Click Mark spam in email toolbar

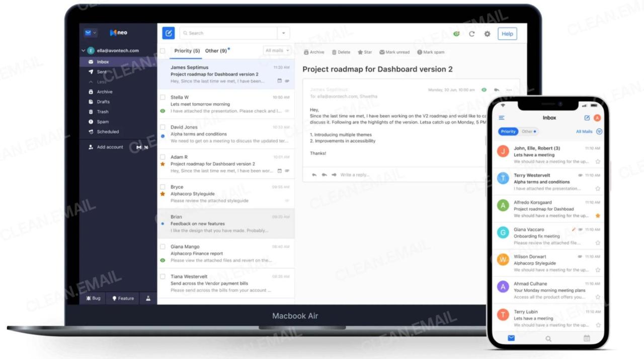(431, 52)
